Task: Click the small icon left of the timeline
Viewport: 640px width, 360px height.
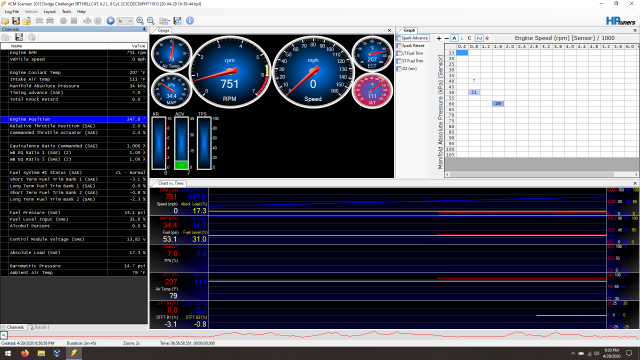Action: pos(4,336)
